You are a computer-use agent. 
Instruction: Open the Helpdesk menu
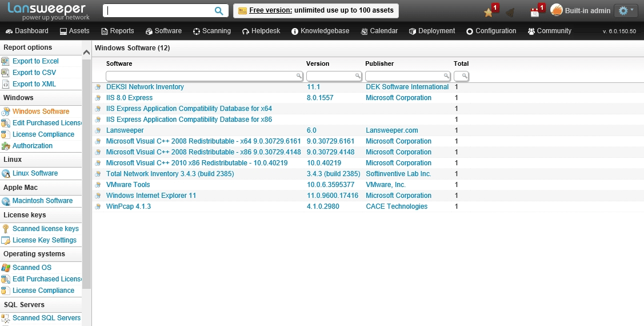[x=261, y=31]
